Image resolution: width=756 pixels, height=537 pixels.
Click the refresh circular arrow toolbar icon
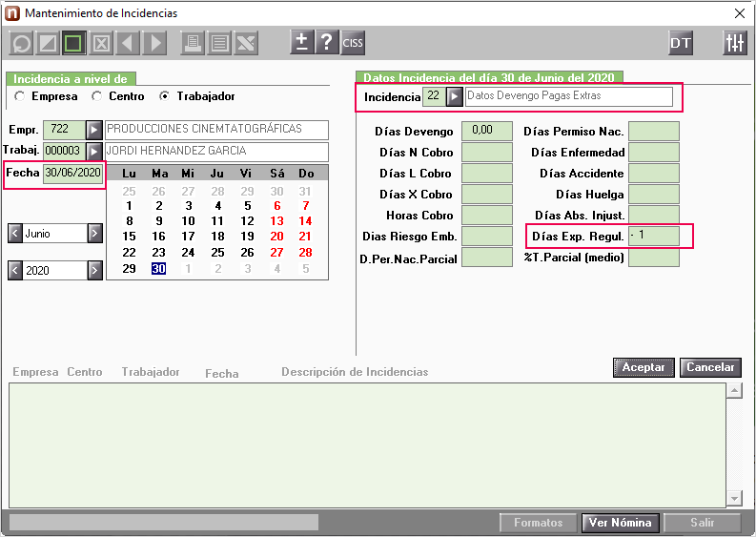point(21,44)
